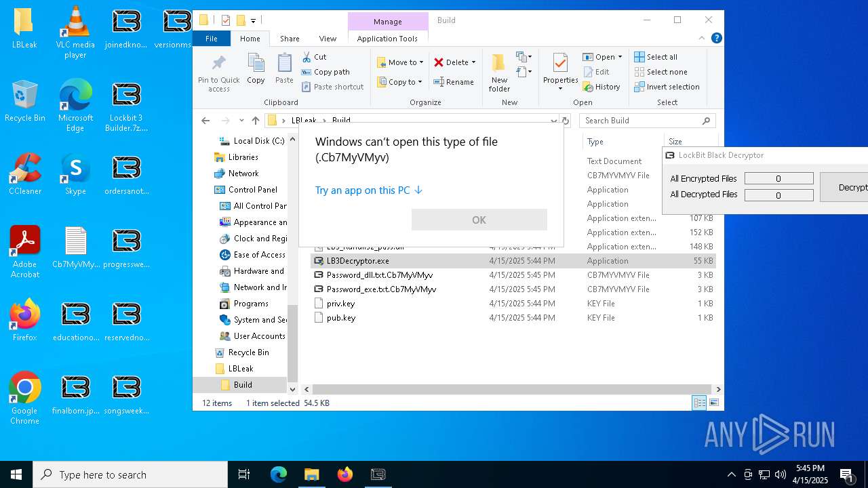
Task: Click the Rename command
Action: tap(454, 82)
